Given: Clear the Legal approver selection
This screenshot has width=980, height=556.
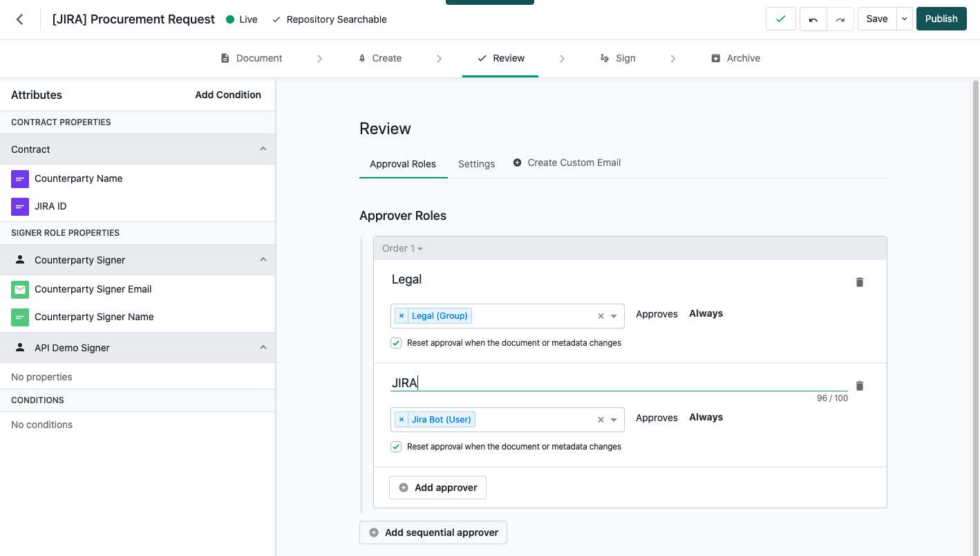Looking at the screenshot, I should point(601,316).
